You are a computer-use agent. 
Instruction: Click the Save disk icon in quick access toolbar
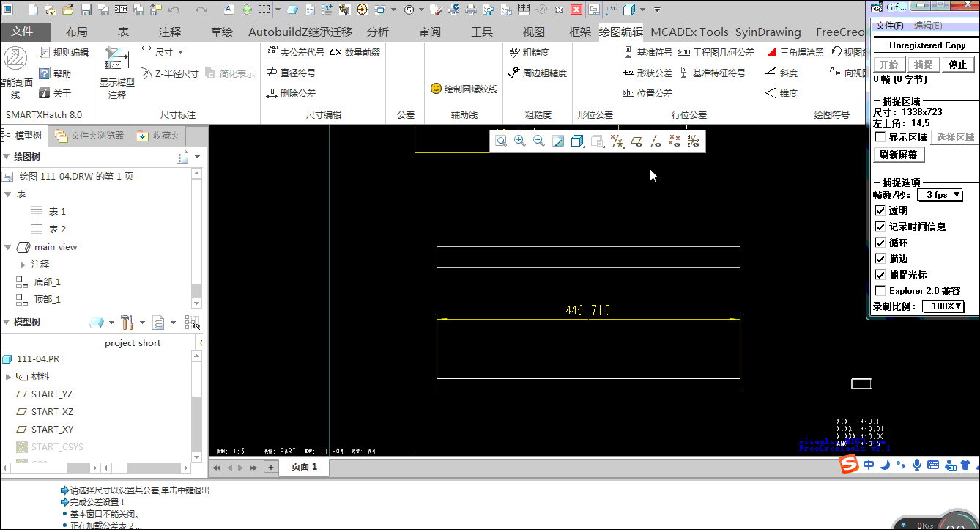tap(86, 10)
